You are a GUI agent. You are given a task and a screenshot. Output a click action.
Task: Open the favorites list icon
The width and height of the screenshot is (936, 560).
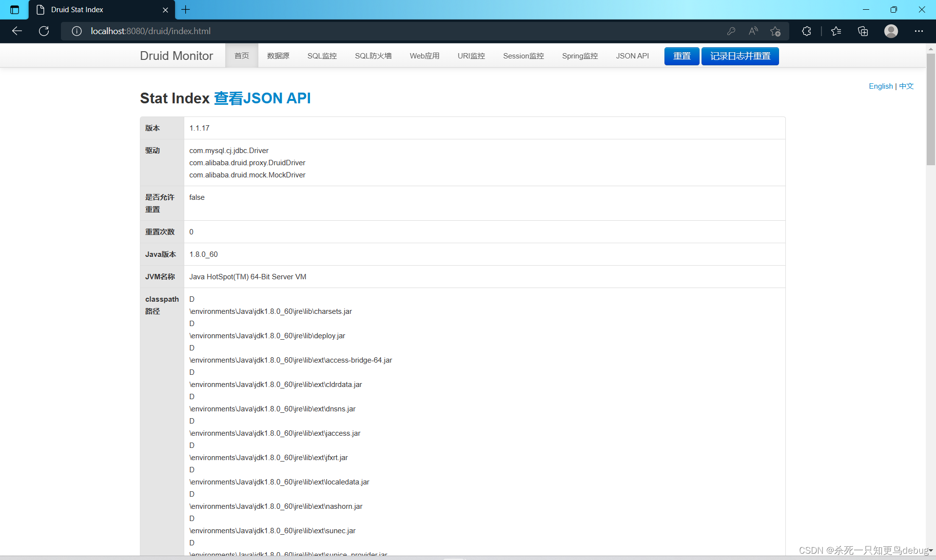point(836,31)
